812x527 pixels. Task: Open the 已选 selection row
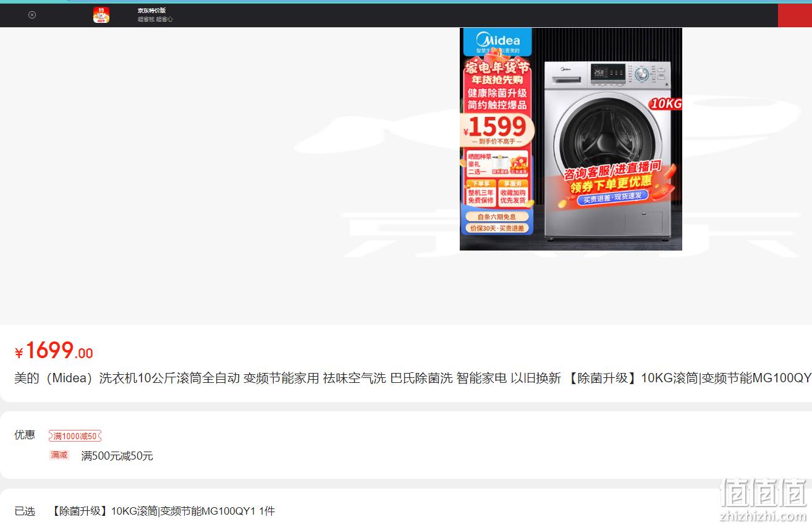click(406, 511)
